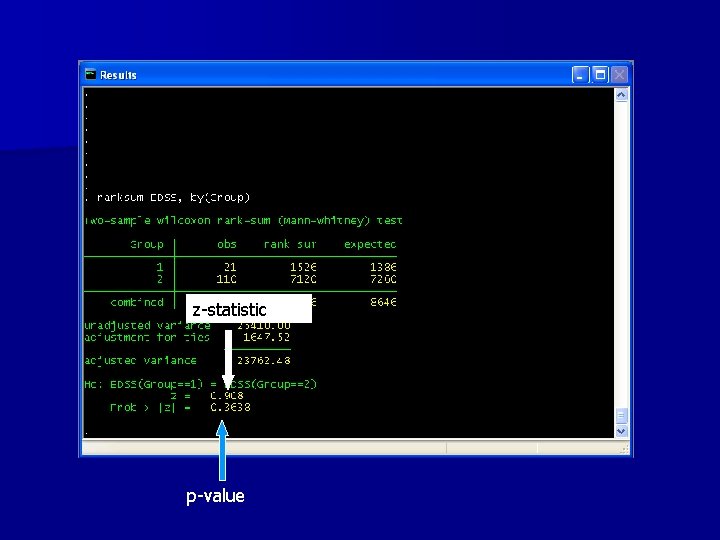Click the Ho: EDSS(Group==1) hypothesis line
The height and width of the screenshot is (540, 720).
pos(201,384)
